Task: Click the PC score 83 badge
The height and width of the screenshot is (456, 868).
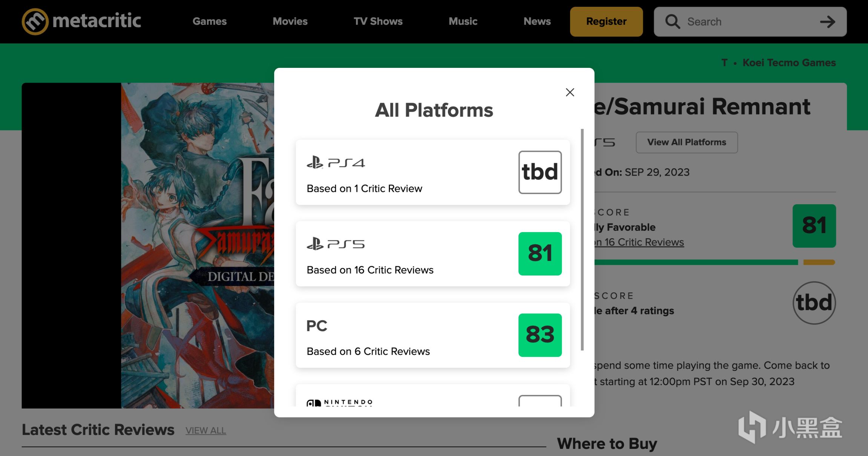Action: coord(540,335)
